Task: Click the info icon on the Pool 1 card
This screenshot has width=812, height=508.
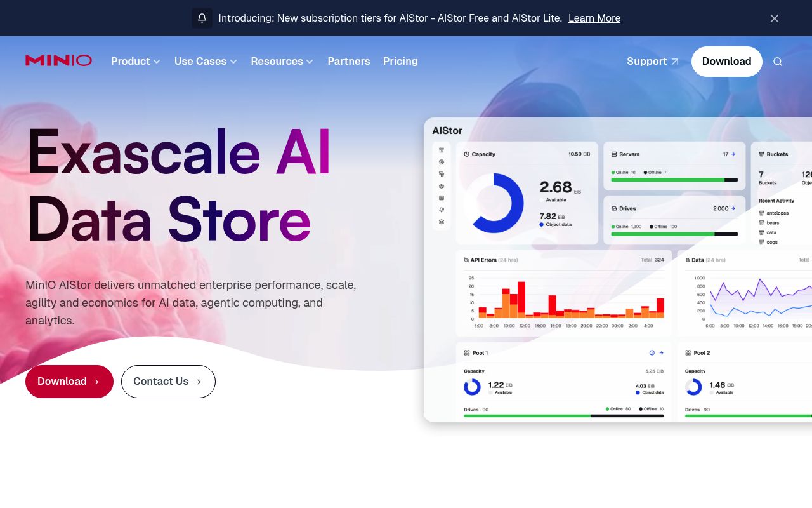Action: pyautogui.click(x=652, y=352)
